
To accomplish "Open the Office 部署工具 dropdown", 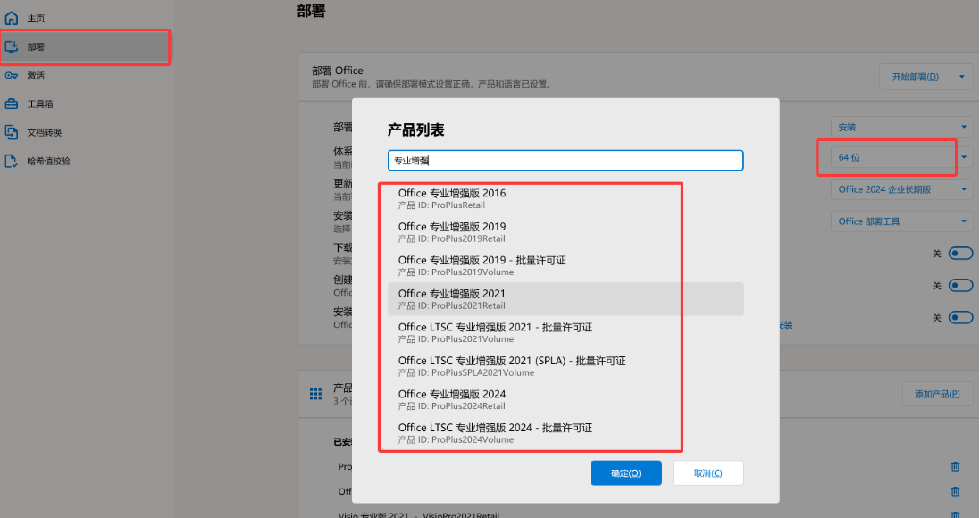I will 901,221.
